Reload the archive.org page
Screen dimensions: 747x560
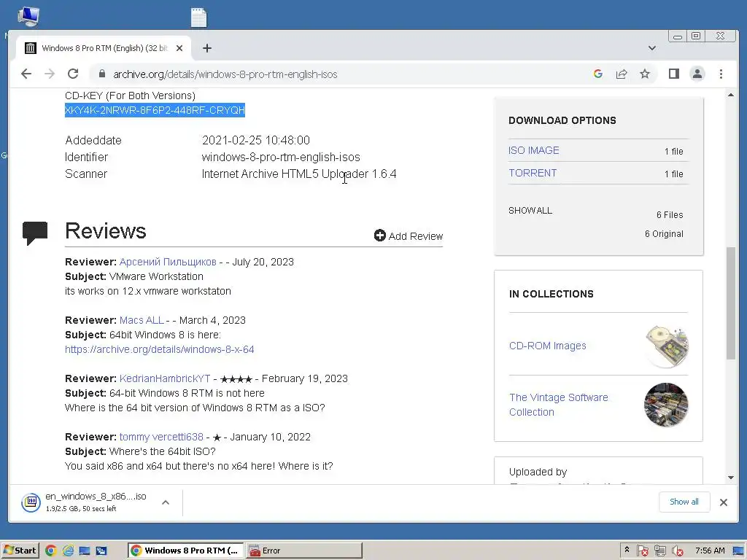tap(73, 74)
